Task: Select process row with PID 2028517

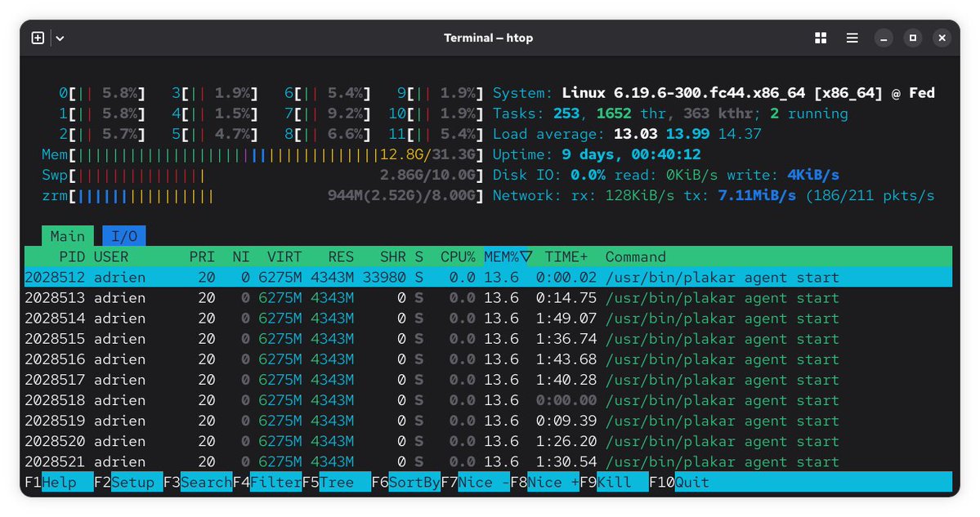Action: [x=488, y=380]
